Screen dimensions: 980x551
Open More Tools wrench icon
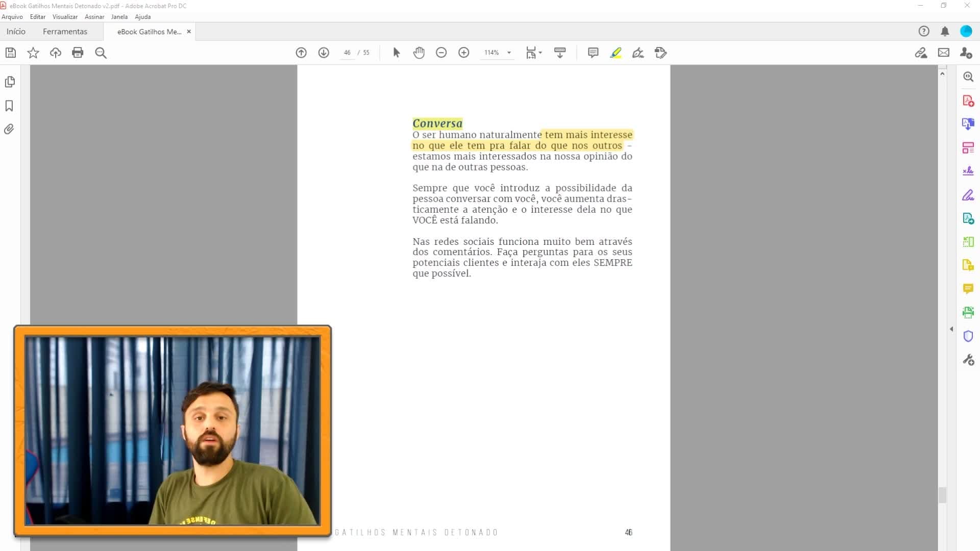pyautogui.click(x=968, y=360)
